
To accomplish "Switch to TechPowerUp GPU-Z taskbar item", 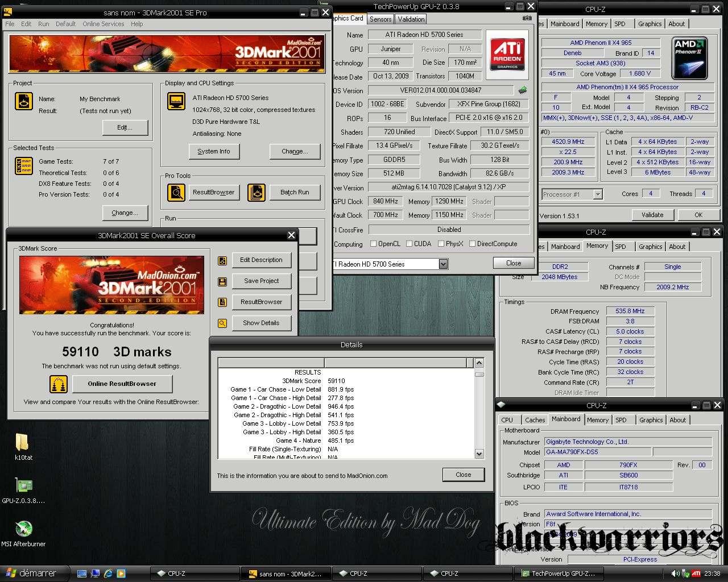I will click(559, 573).
